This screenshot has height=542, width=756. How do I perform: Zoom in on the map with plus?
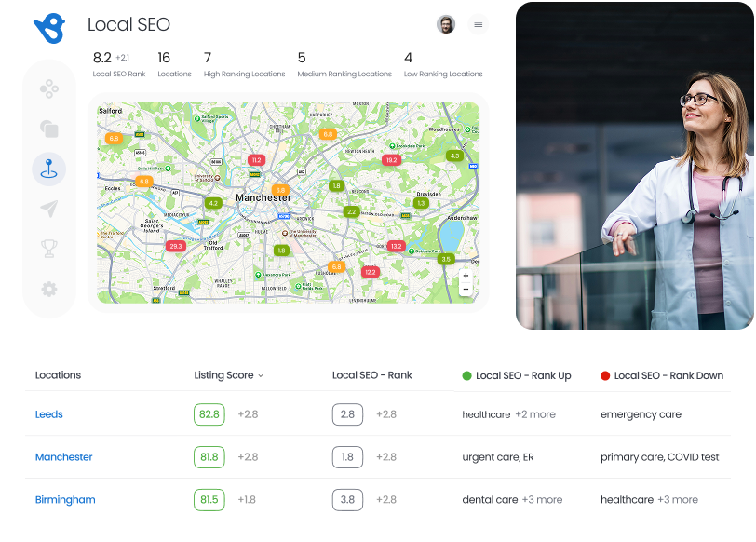click(466, 276)
